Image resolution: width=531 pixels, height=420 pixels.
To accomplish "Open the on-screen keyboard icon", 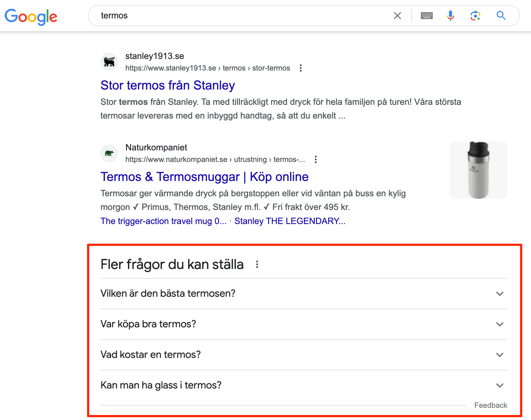I will [x=426, y=16].
